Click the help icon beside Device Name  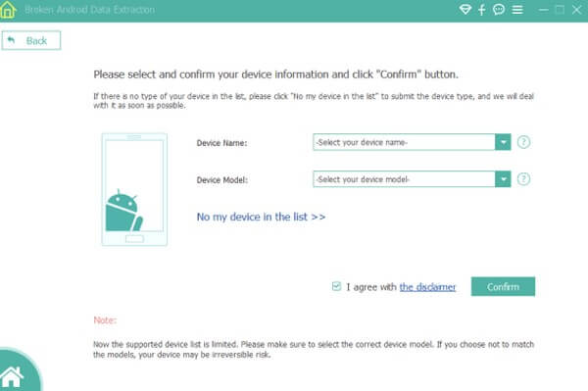(523, 142)
